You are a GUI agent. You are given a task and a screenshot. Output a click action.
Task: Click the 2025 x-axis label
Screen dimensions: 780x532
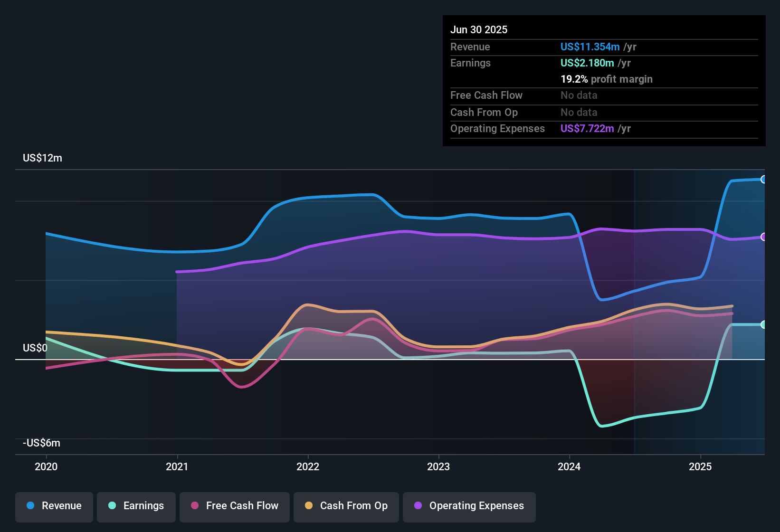700,466
